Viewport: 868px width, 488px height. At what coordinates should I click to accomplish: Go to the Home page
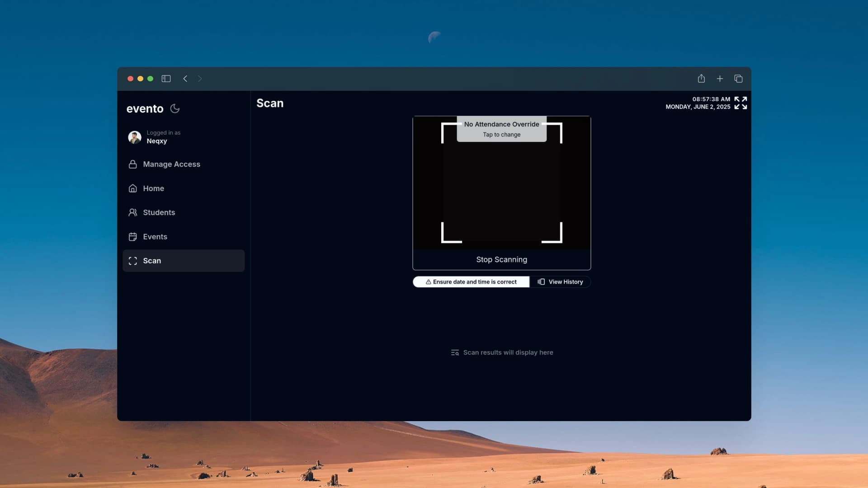coord(184,188)
